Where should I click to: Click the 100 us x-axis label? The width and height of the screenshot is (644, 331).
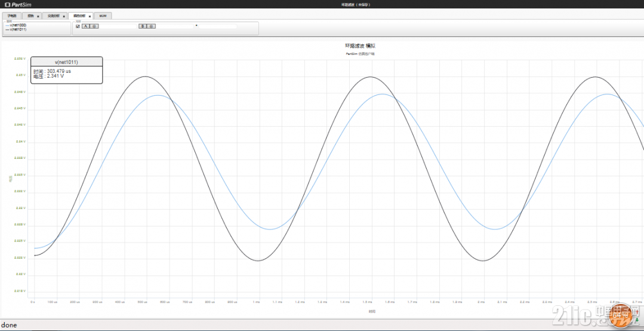[x=52, y=302]
